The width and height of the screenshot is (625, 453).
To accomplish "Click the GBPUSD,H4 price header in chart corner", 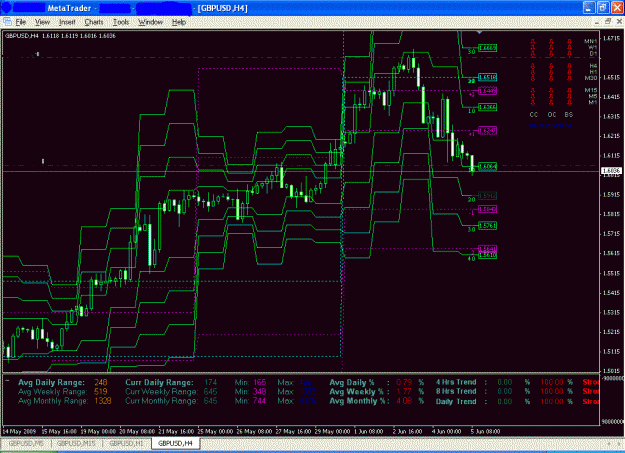I will (x=60, y=36).
